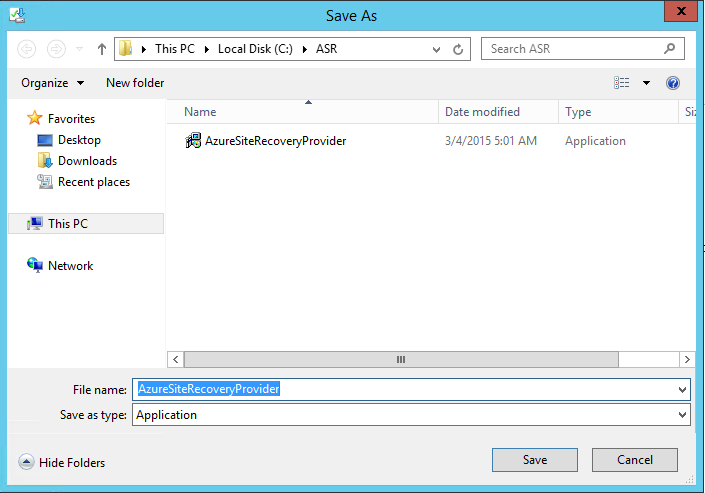Sort by the Date modified column header
This screenshot has width=705, height=493.
tap(482, 112)
